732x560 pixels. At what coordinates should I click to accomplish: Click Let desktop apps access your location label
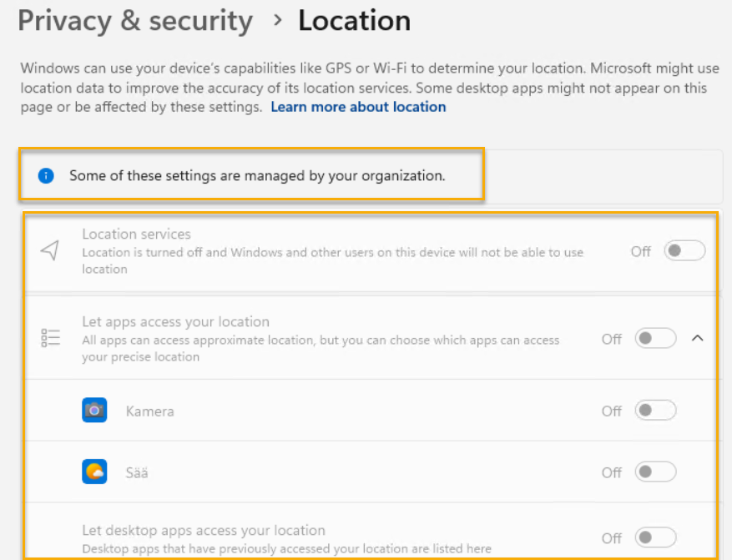tap(204, 531)
